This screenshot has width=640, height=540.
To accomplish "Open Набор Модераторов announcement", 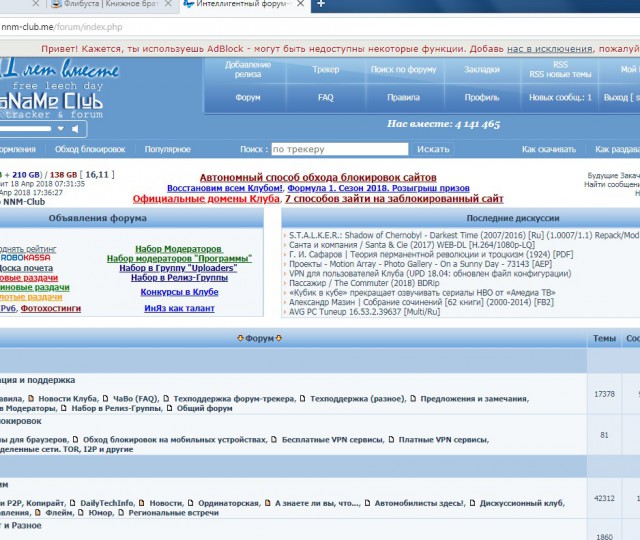I will 178,249.
